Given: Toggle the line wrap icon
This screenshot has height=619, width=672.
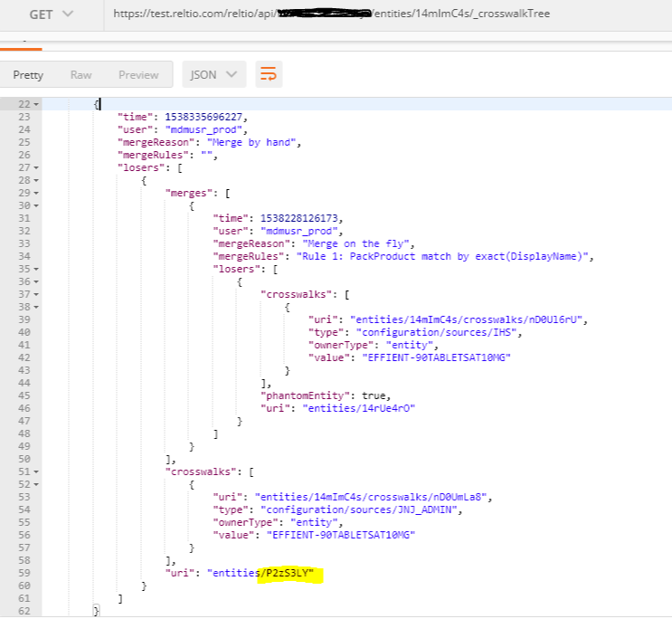Looking at the screenshot, I should (x=269, y=74).
